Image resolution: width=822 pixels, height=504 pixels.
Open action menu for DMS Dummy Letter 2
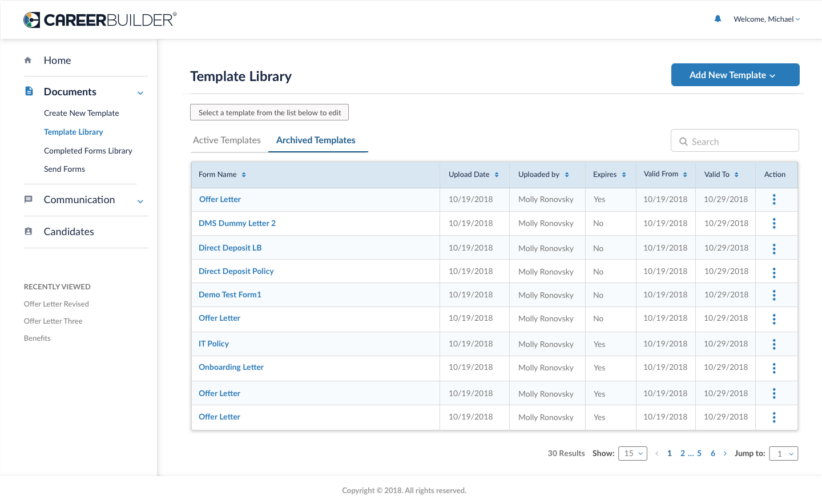pyautogui.click(x=774, y=223)
